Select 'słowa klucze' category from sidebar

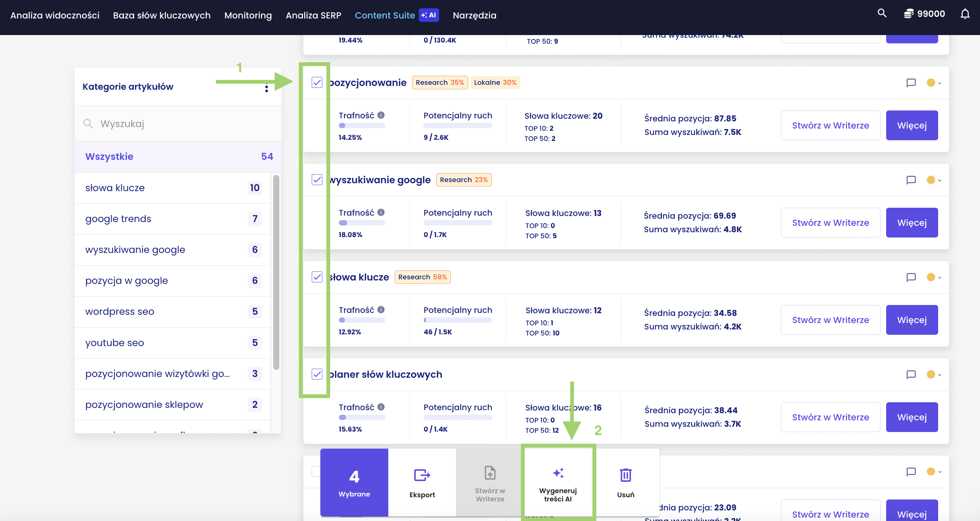[x=115, y=187]
